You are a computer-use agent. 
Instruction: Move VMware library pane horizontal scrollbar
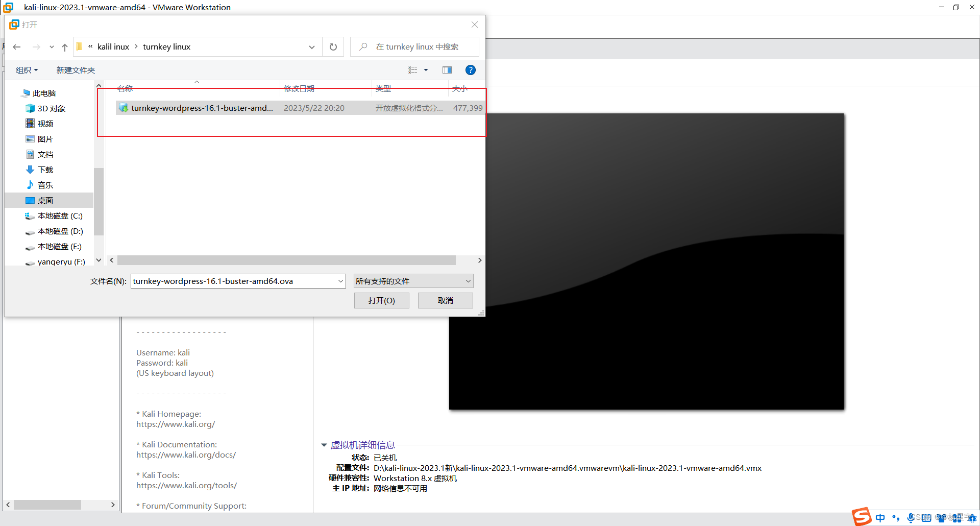pyautogui.click(x=47, y=505)
